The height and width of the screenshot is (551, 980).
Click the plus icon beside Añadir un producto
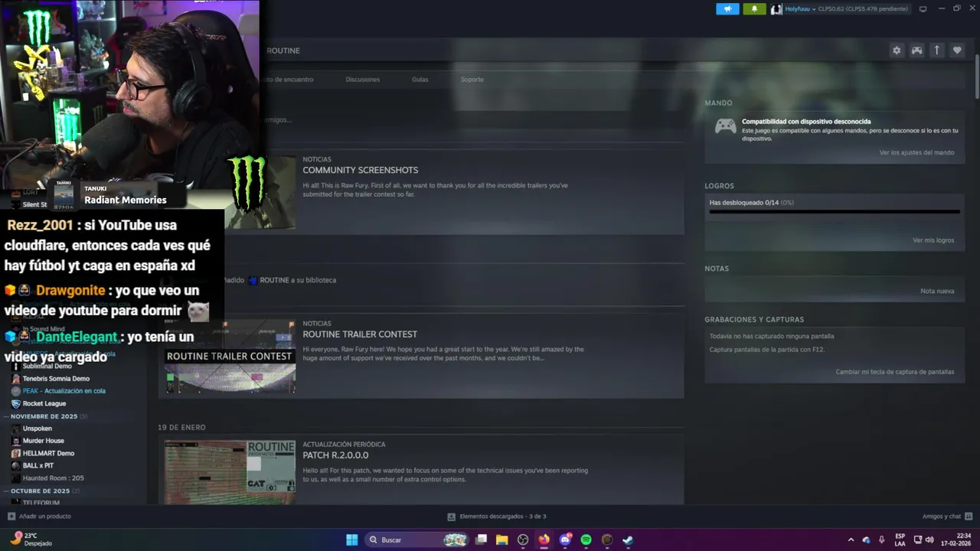coord(11,517)
